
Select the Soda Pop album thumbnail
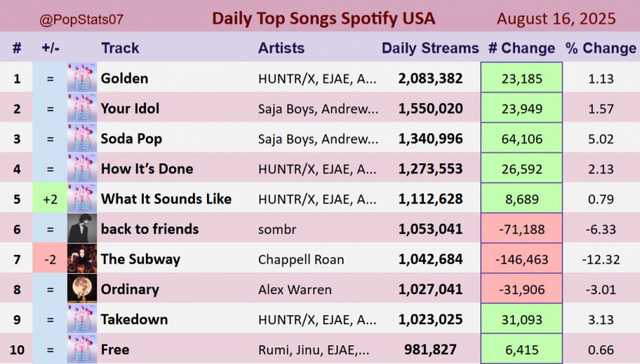pos(81,138)
